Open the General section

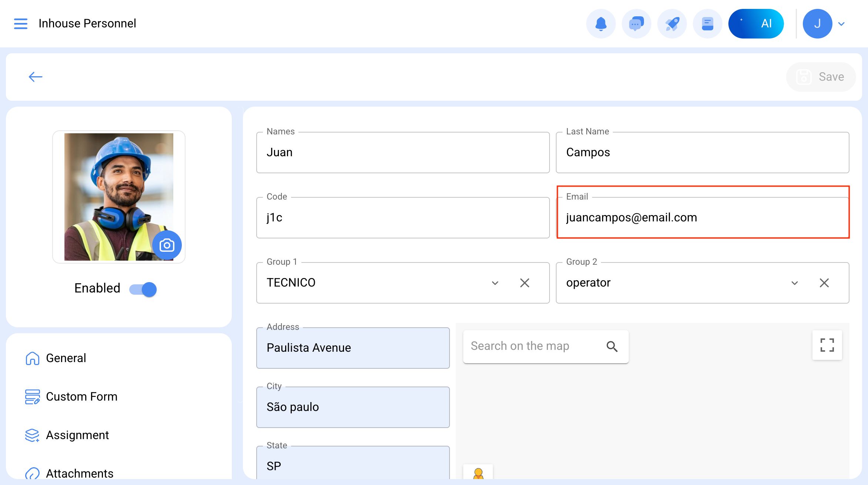(x=66, y=358)
